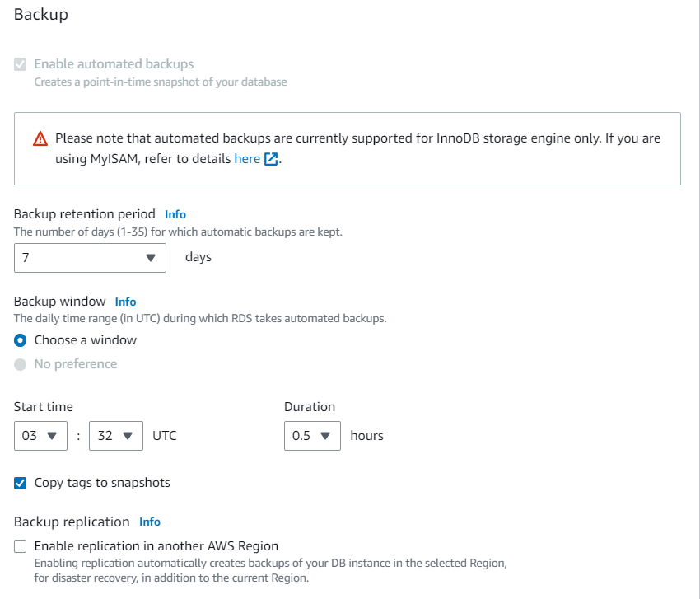Select the Choose a window radio option
700x599 pixels.
[x=21, y=340]
